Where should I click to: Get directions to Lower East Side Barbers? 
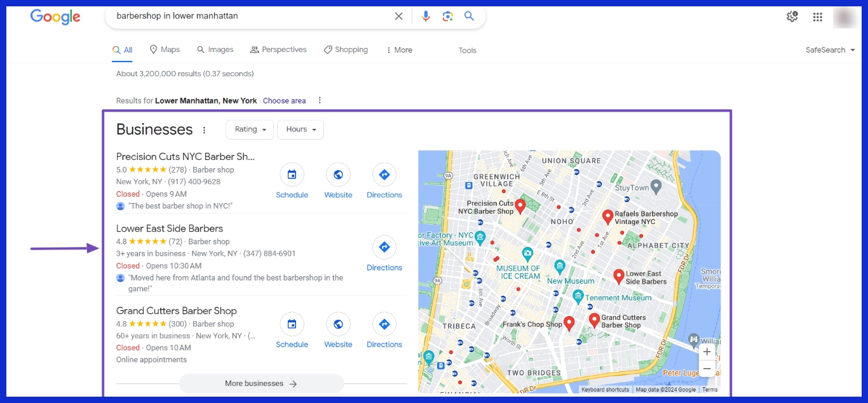[384, 248]
